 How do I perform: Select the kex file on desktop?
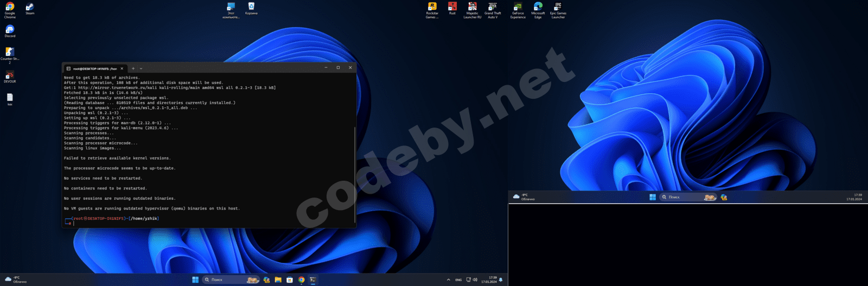(x=10, y=99)
